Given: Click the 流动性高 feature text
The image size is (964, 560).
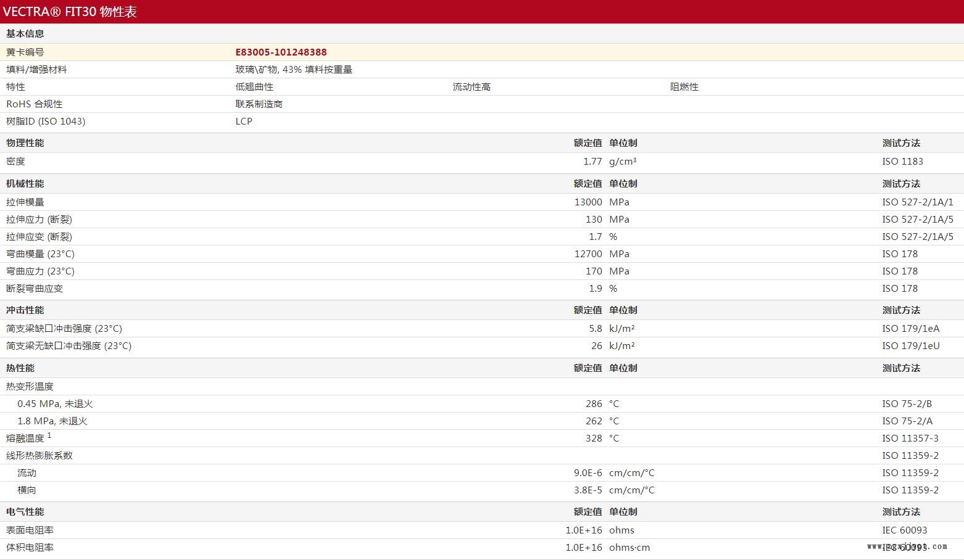Looking at the screenshot, I should (x=472, y=87).
